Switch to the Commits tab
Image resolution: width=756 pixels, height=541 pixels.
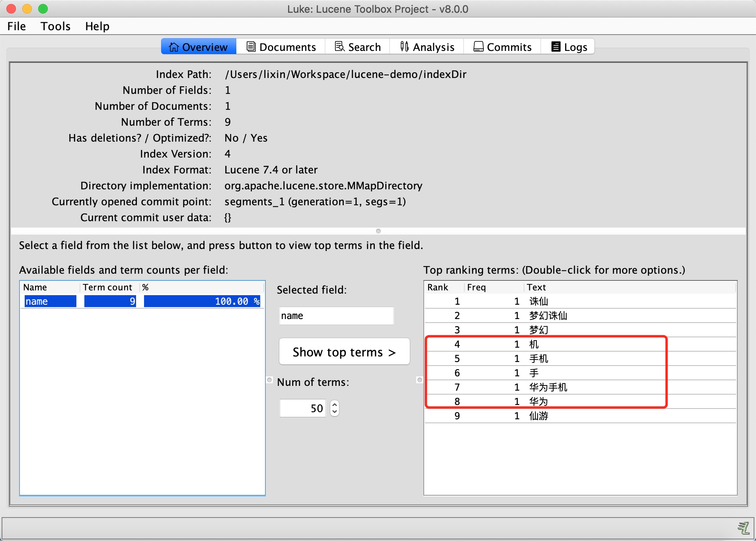[502, 47]
